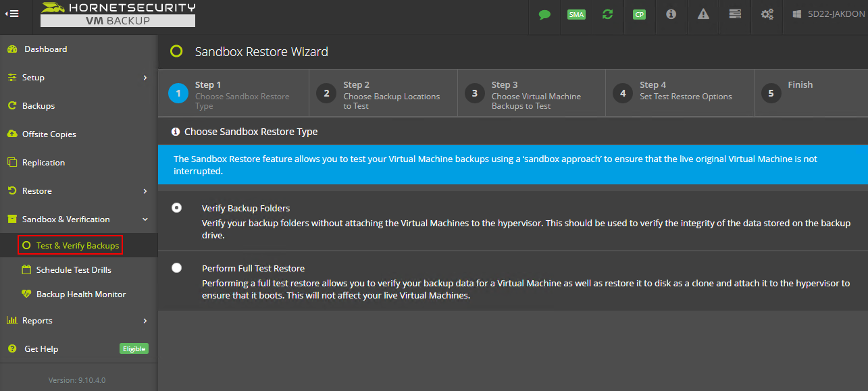This screenshot has width=868, height=391.
Task: Jump to Step 2 Choose Backup Locations
Action: (383, 95)
